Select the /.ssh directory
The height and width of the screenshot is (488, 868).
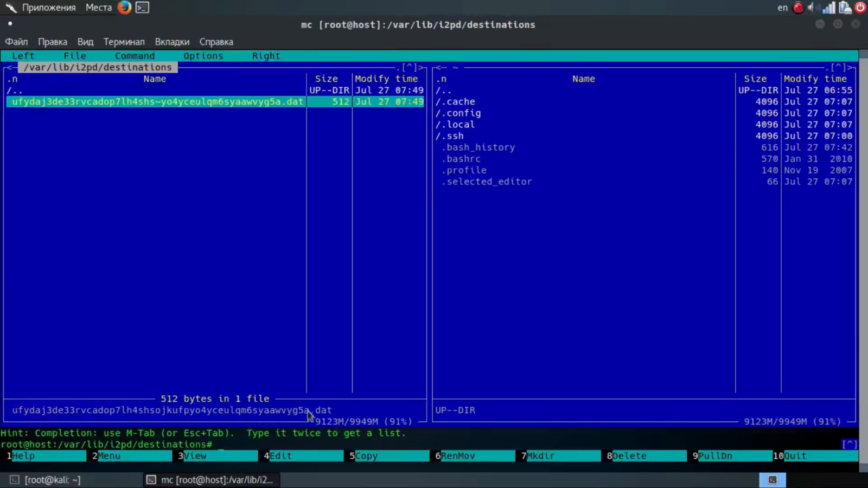(643, 136)
